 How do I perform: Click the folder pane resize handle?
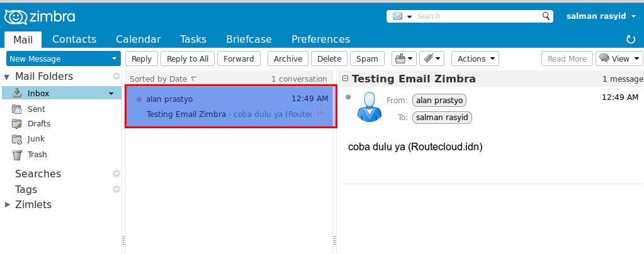123,240
